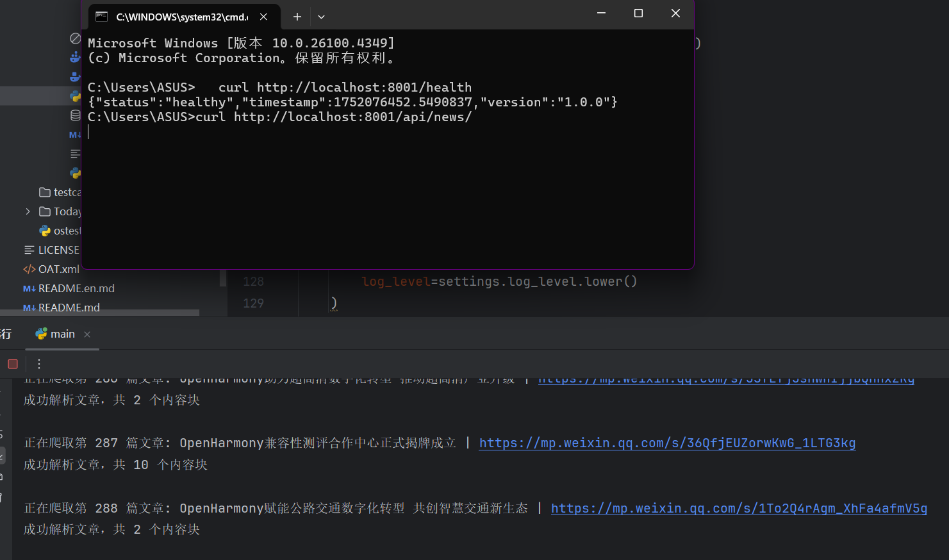Viewport: 949px width, 560px height.
Task: Open the run panel more options menu
Action: pyautogui.click(x=39, y=364)
